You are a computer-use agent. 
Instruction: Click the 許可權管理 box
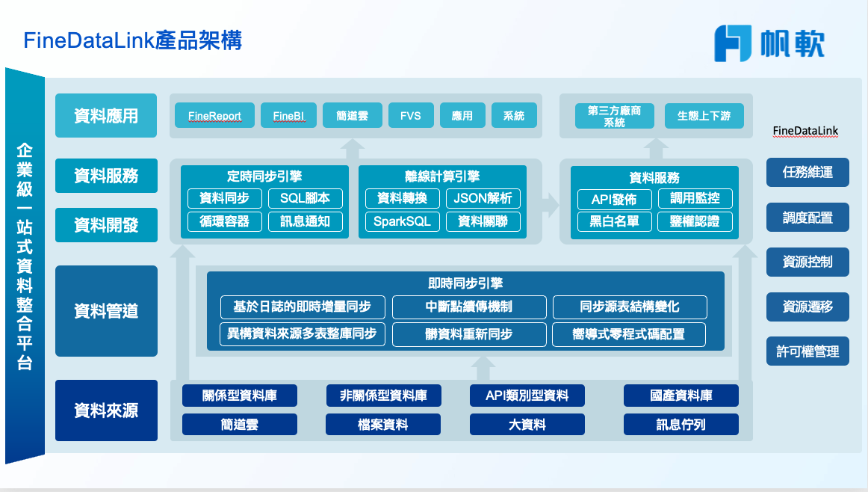pos(807,351)
